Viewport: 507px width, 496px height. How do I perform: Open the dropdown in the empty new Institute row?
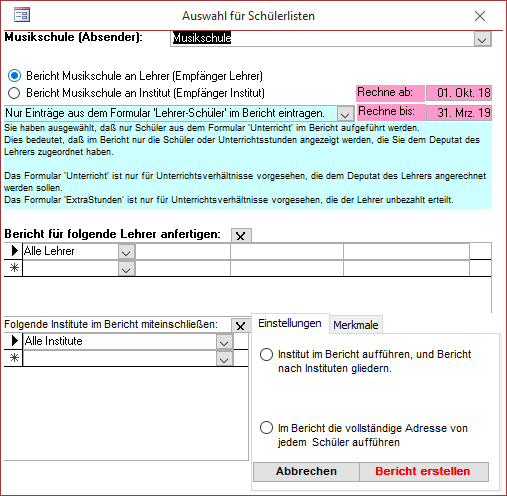pyautogui.click(x=224, y=359)
